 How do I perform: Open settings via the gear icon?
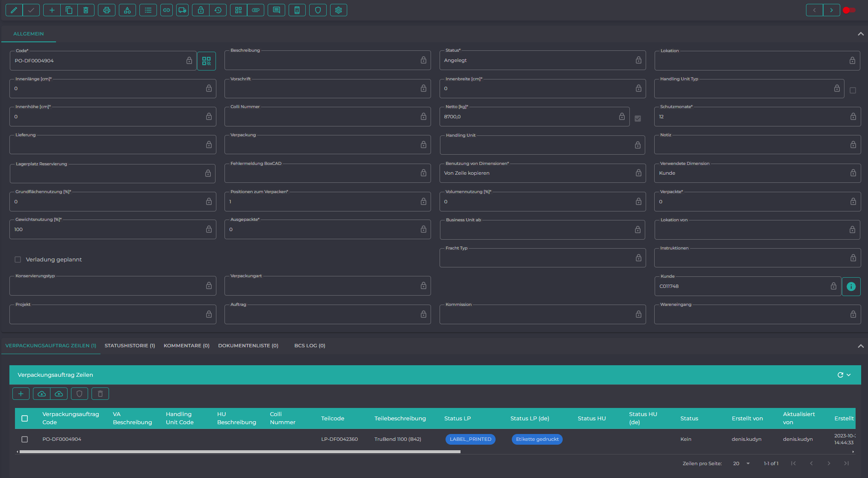point(339,10)
